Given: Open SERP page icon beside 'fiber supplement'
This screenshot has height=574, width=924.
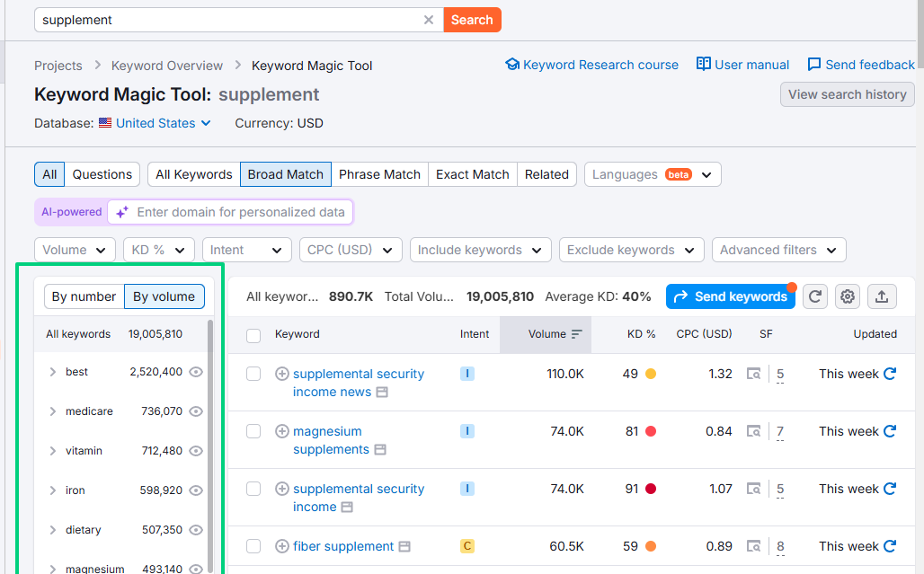Looking at the screenshot, I should 404,546.
